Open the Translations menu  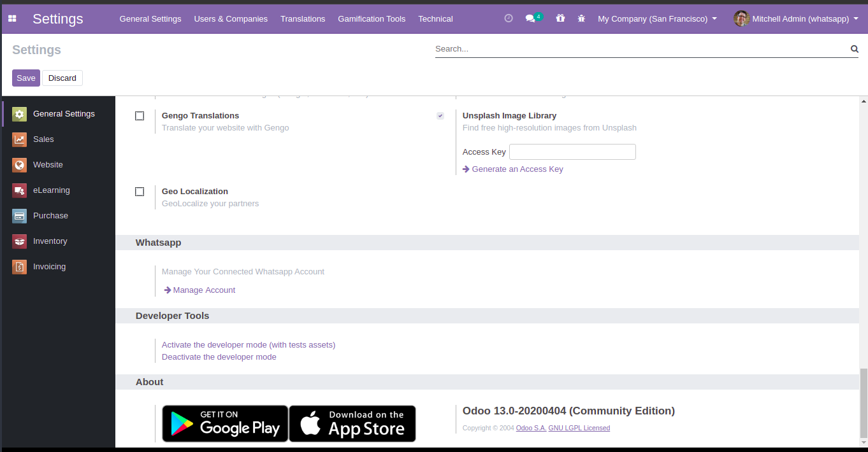(303, 19)
